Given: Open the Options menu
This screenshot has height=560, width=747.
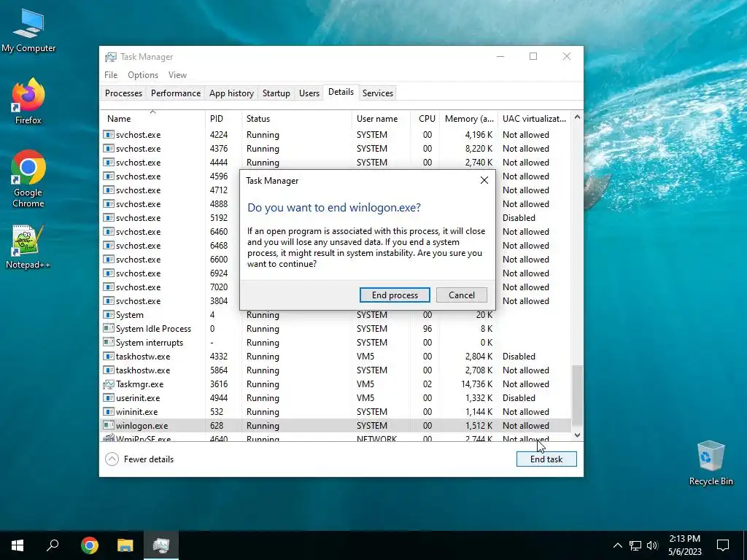Looking at the screenshot, I should click(x=143, y=75).
